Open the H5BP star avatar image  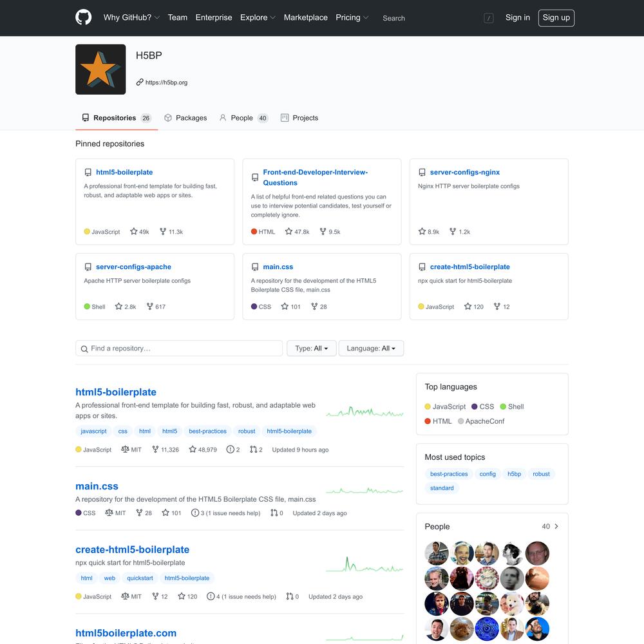coord(100,70)
